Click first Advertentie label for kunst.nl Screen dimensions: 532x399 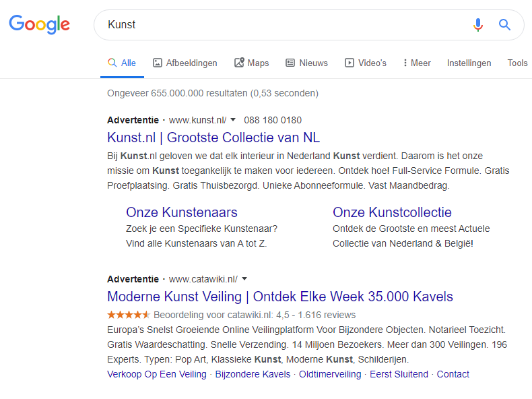click(x=133, y=120)
